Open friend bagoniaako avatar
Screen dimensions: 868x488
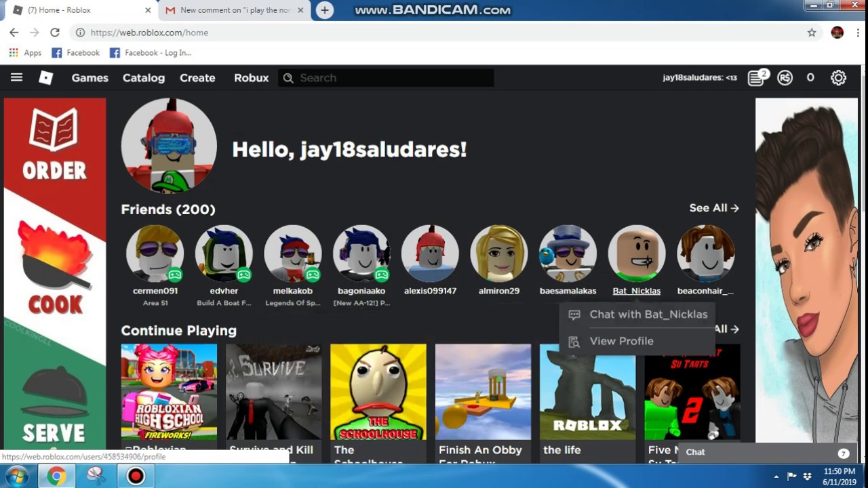(x=361, y=254)
